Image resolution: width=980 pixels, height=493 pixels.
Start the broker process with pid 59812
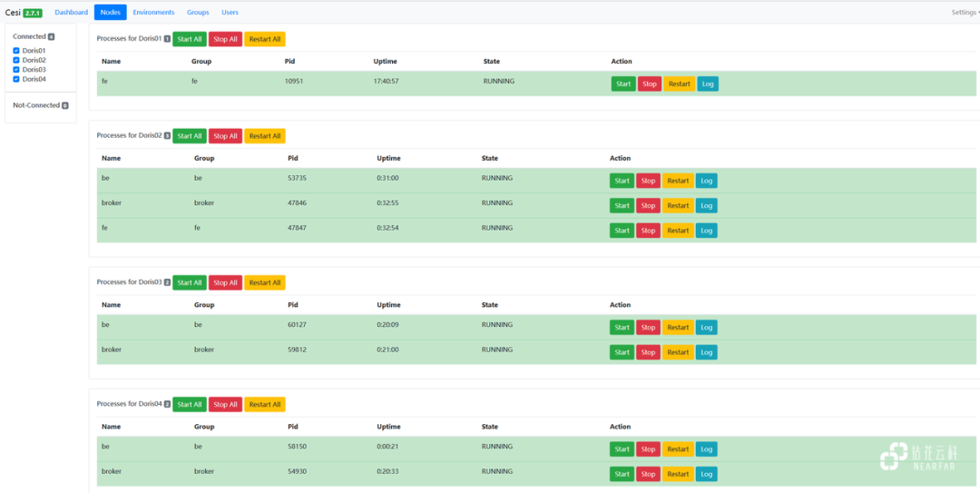coord(622,352)
